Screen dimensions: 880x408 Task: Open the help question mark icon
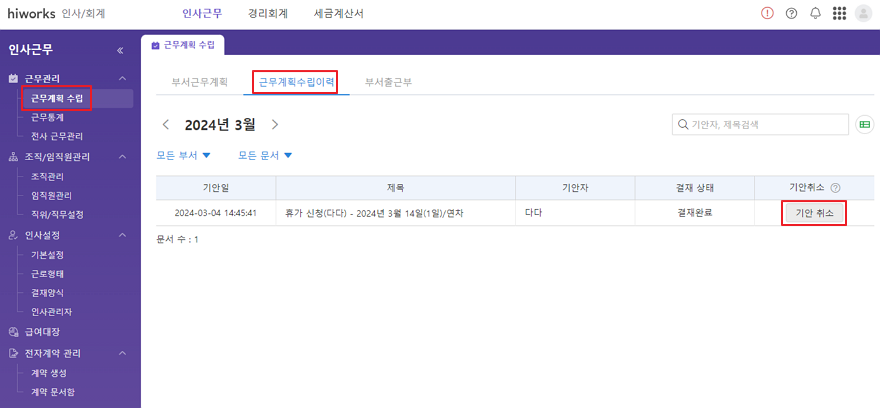click(x=791, y=14)
